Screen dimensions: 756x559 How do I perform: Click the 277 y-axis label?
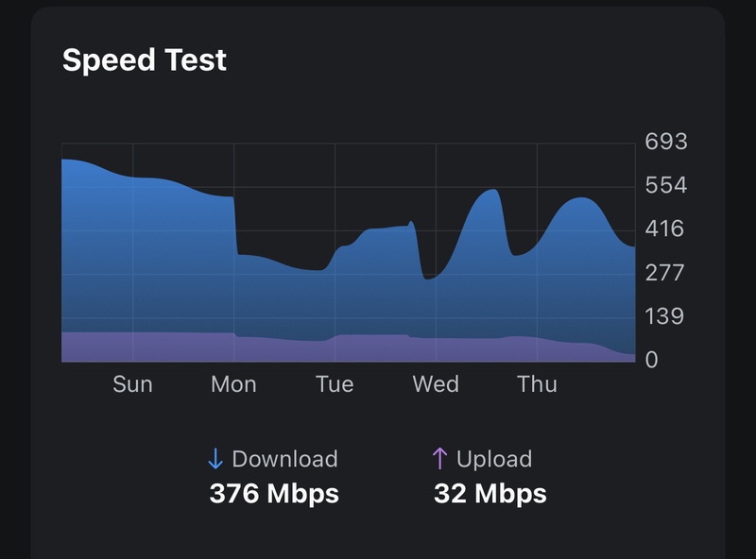click(x=664, y=273)
